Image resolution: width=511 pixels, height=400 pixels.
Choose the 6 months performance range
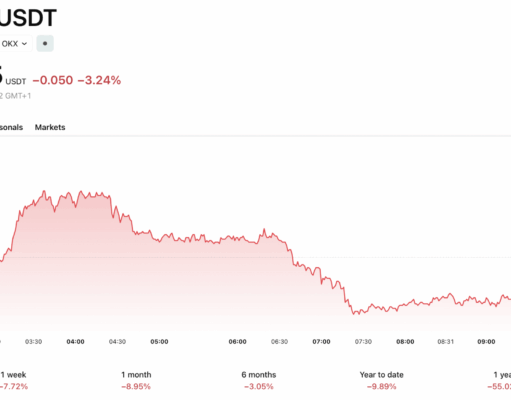tap(259, 380)
